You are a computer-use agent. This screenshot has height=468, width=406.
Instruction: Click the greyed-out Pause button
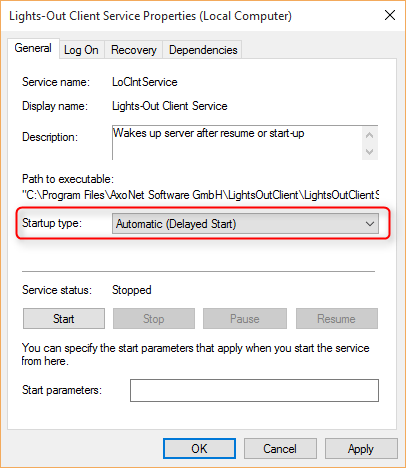(245, 319)
